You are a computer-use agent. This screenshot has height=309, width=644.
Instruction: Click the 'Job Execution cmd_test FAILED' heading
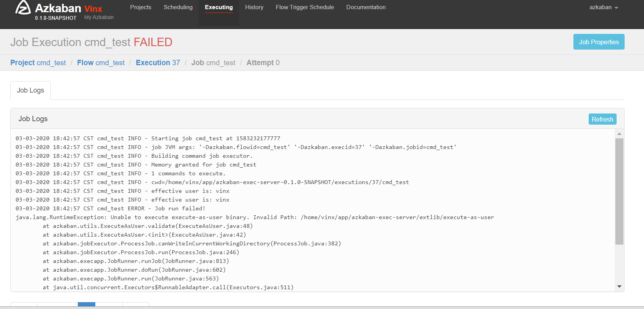coord(92,42)
